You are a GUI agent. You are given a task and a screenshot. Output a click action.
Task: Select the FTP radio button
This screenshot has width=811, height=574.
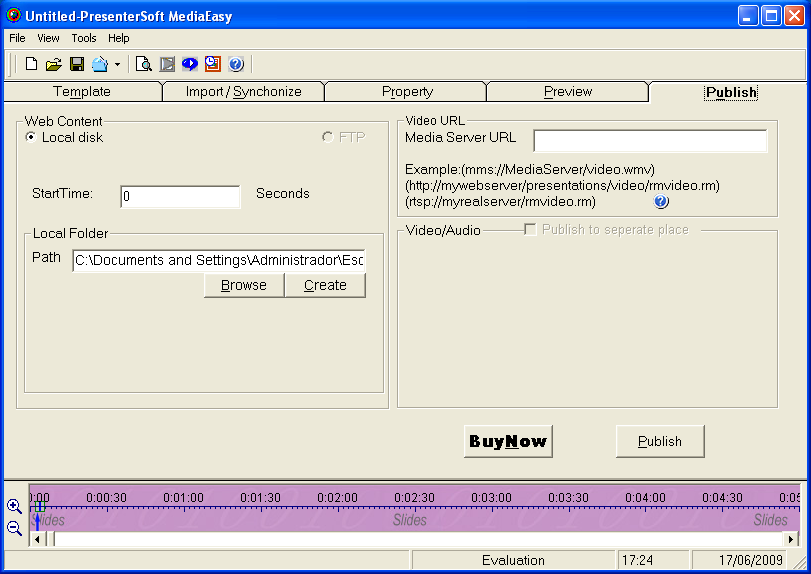coord(327,137)
